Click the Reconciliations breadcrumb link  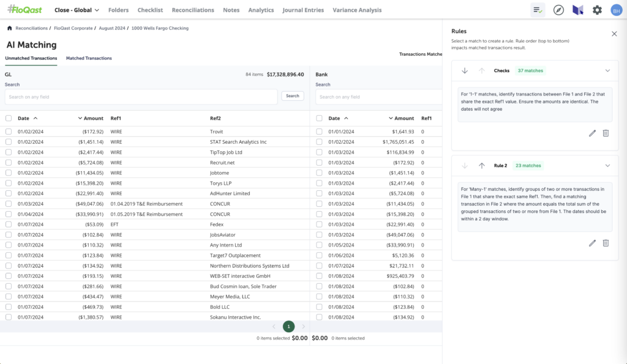point(31,28)
